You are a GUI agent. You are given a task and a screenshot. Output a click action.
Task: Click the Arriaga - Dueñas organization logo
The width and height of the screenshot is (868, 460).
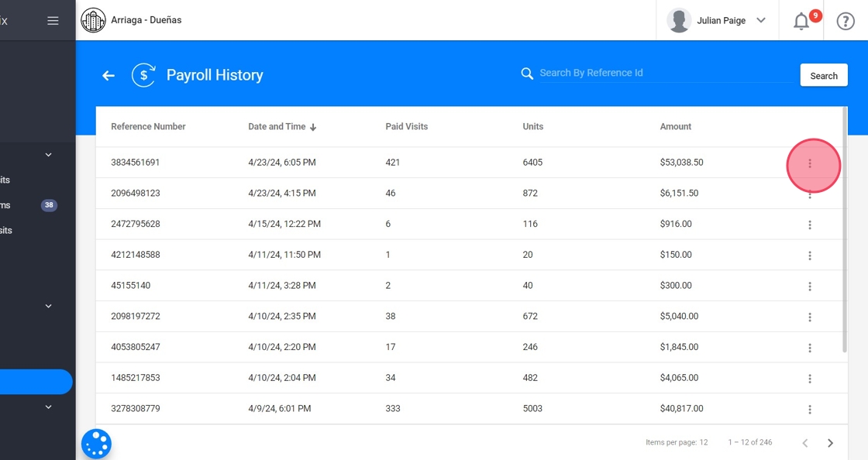93,20
